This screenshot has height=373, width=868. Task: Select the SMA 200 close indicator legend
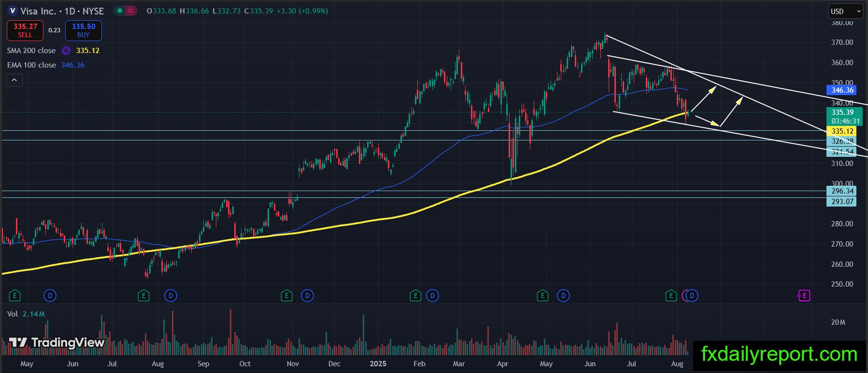coord(31,51)
